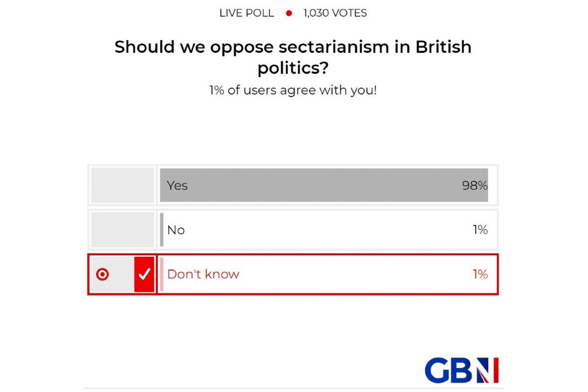Click the red bullseye target icon
588x392 pixels.
point(104,274)
